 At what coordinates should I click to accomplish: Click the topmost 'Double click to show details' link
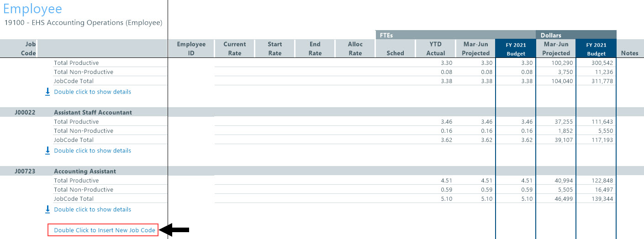92,92
